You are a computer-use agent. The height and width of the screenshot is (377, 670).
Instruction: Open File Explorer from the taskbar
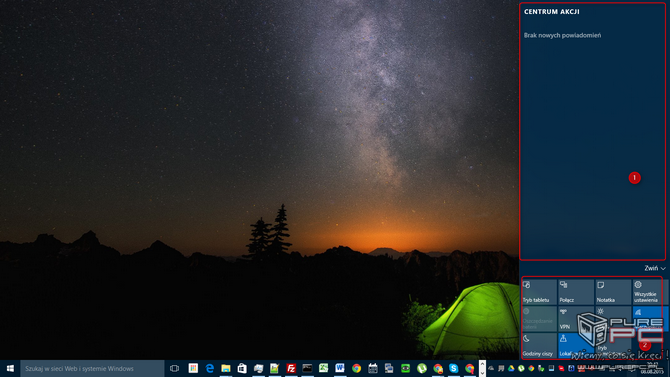[x=226, y=368]
